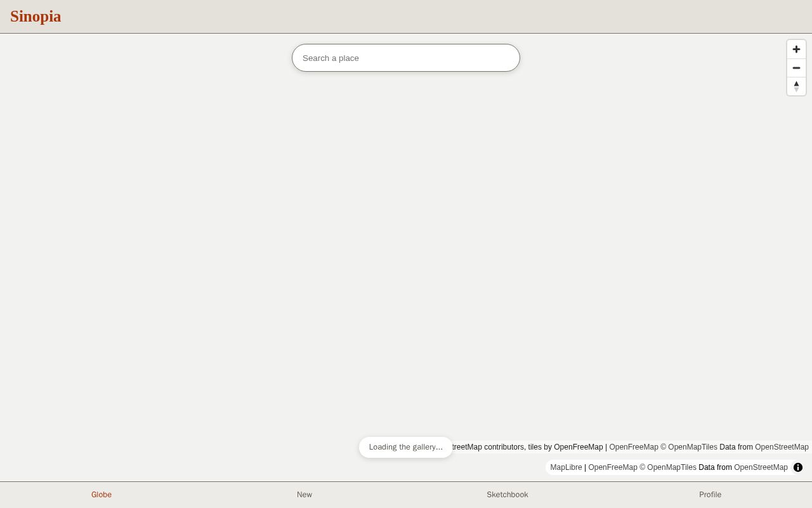Select the 'Loading the gallery…' status text
Viewport: 812px width, 508px height.
pos(406,447)
